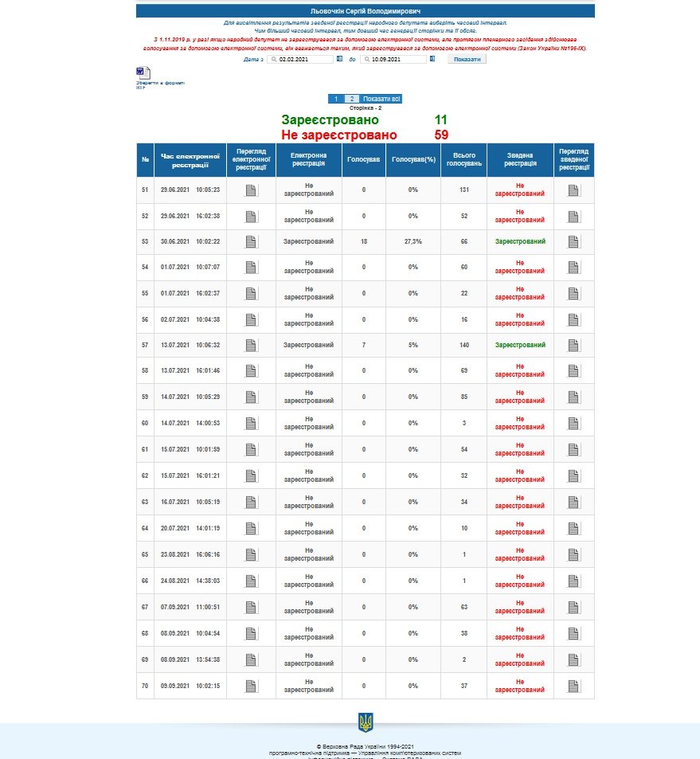This screenshot has width=700, height=759.
Task: Click the Word export document icon
Action: point(141,73)
